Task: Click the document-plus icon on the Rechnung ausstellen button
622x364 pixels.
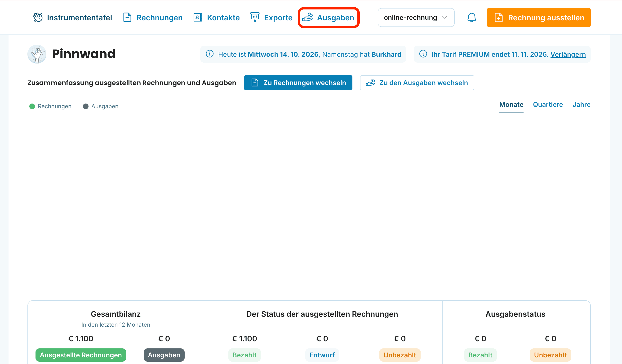Action: (x=498, y=17)
